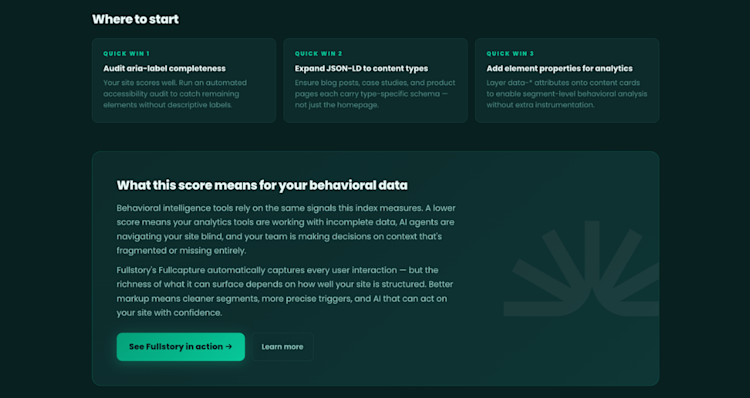The image size is (750, 398).
Task: Click 'Add element properties for analytics' heading
Action: (560, 68)
